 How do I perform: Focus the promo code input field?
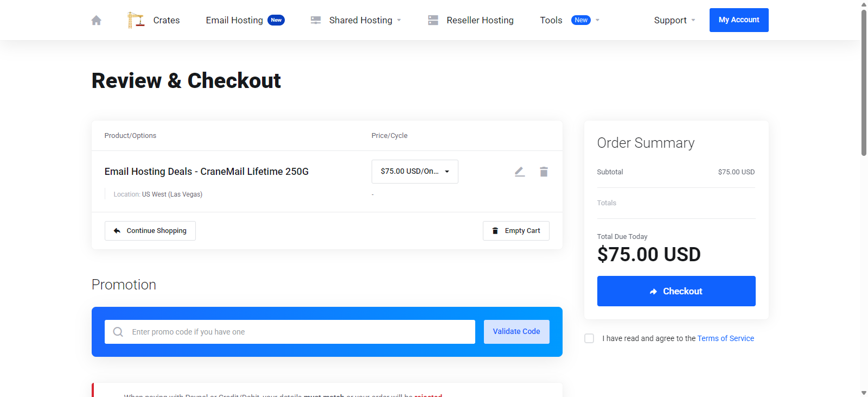click(301, 332)
